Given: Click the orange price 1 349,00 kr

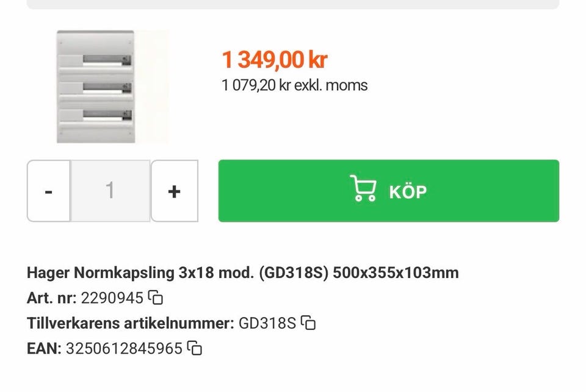Looking at the screenshot, I should tap(275, 60).
